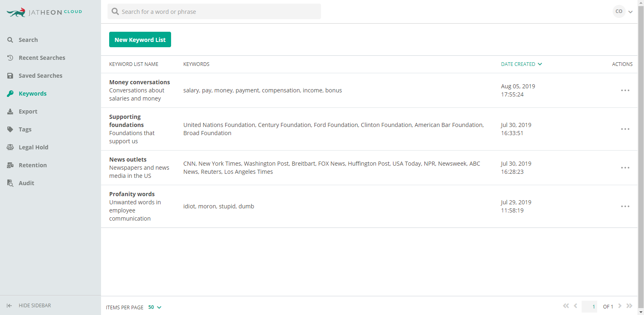Click Keywords column header
644x315 pixels.
(x=196, y=64)
